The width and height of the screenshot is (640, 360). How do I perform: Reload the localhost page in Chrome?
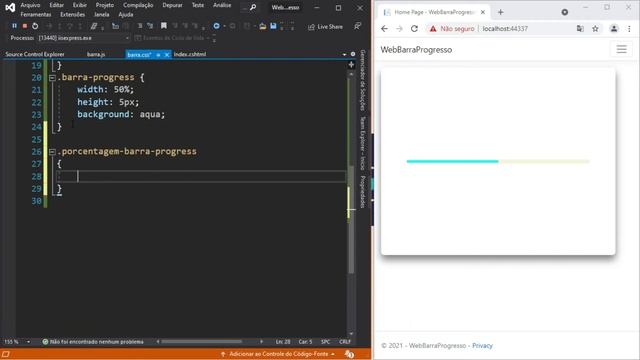[x=414, y=29]
